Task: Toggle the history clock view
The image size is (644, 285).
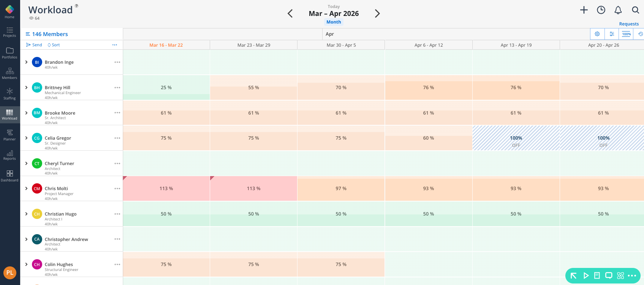Action: pos(640,34)
